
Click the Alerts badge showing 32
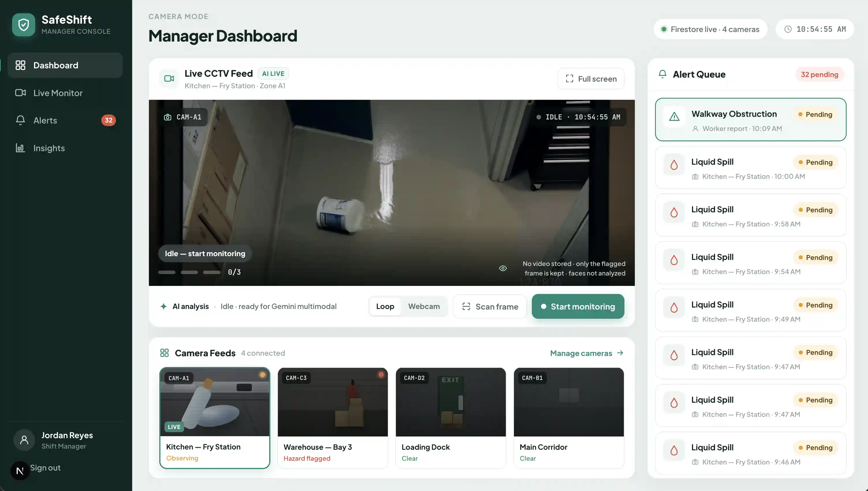pos(108,120)
